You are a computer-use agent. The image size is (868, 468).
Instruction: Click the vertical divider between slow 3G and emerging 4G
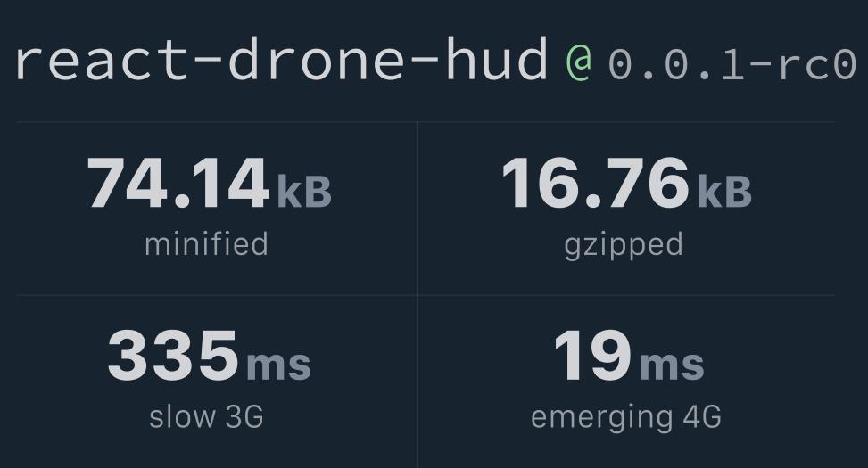click(x=418, y=382)
